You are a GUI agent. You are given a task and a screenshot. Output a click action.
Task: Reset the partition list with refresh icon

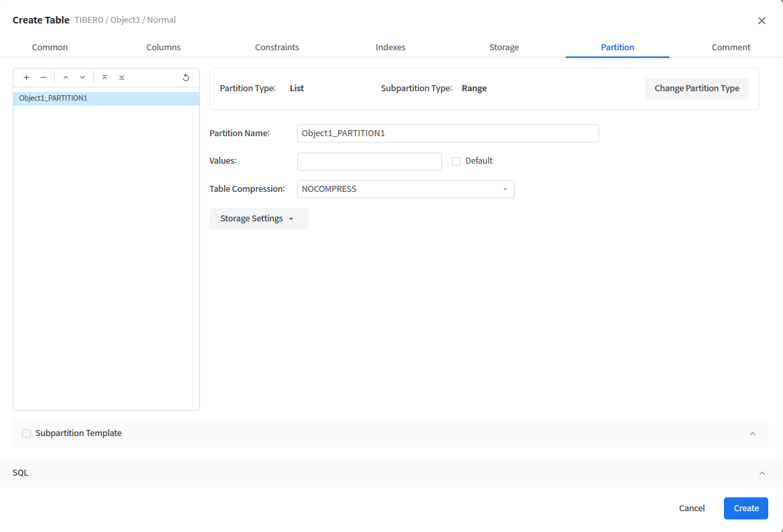pos(186,78)
